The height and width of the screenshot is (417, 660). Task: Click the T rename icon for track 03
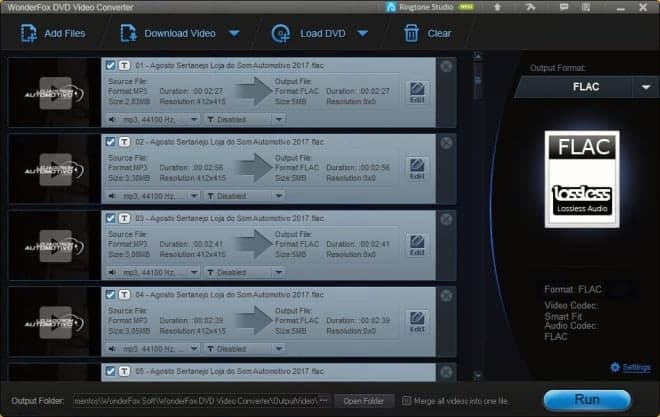coord(124,218)
